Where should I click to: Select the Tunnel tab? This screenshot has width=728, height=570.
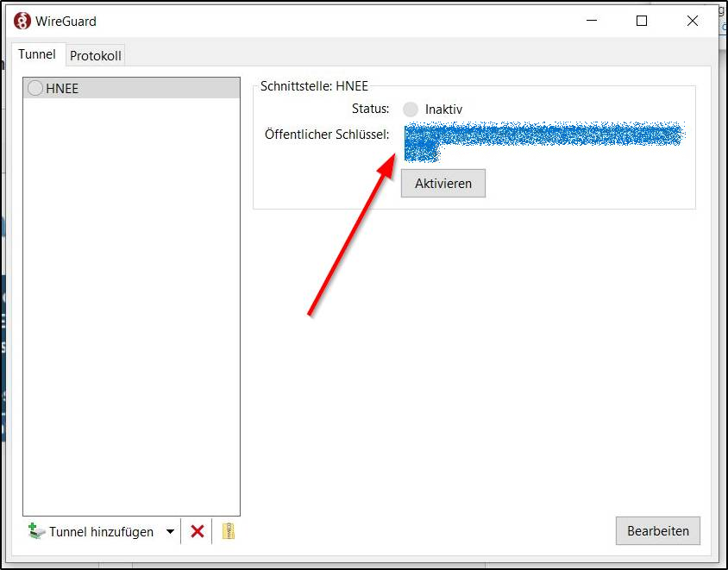click(x=37, y=54)
